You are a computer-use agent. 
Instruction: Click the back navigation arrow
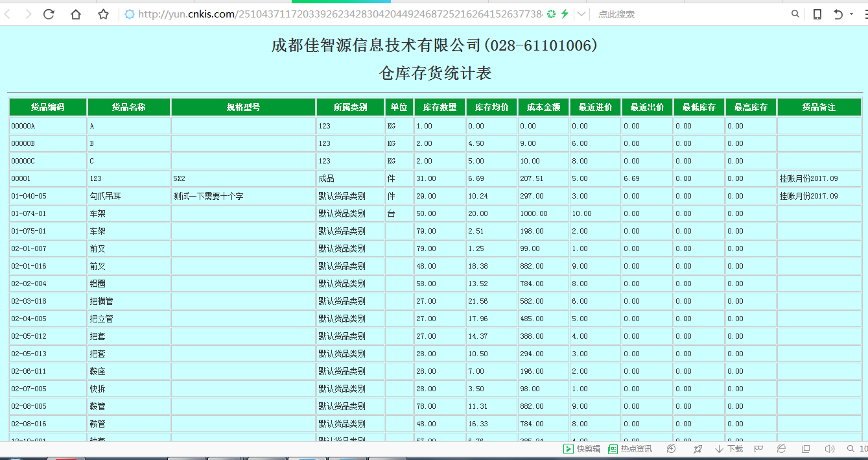point(8,14)
